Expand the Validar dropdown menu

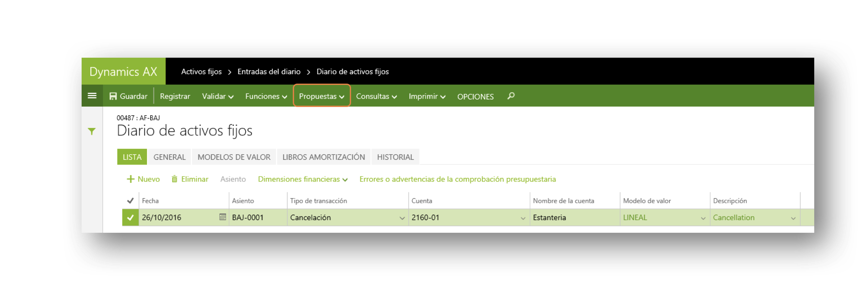coord(218,96)
